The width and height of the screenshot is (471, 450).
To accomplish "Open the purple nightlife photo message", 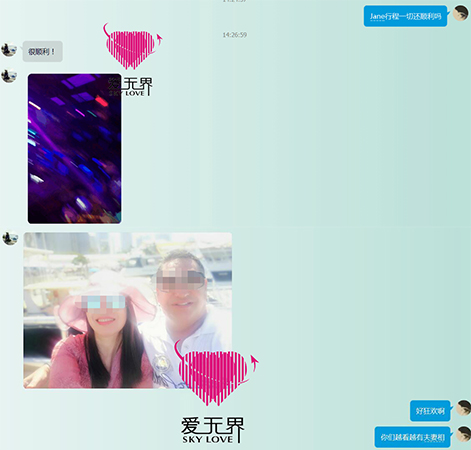I will click(74, 149).
